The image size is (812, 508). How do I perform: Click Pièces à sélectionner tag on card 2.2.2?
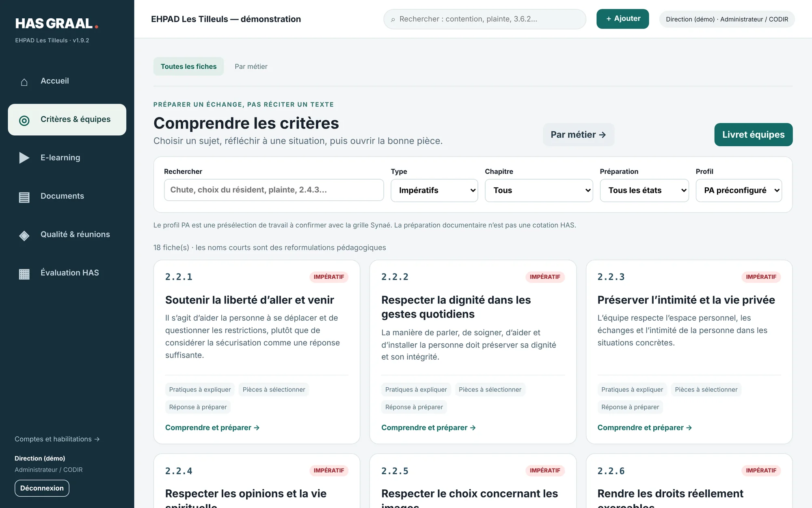[490, 389]
